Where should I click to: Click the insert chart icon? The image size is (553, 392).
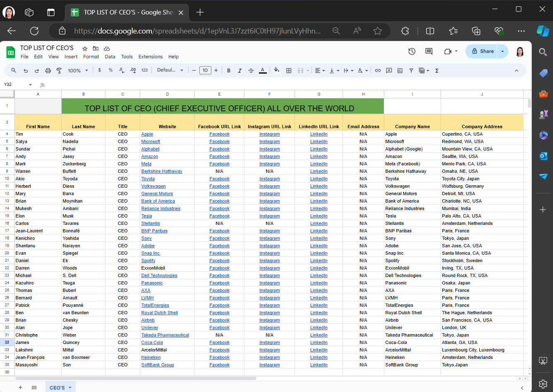point(400,71)
